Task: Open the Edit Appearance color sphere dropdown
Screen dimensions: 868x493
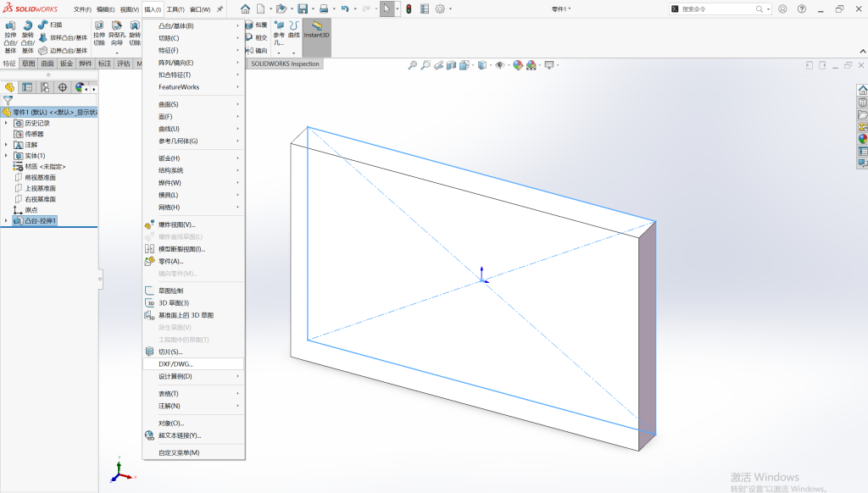Action: tap(518, 65)
